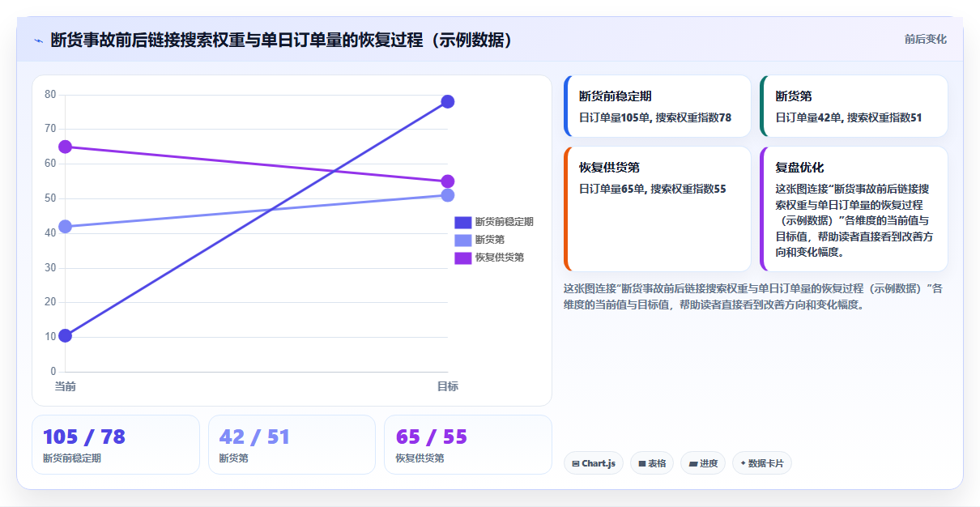This screenshot has height=507, width=980.
Task: Click the 42 / 51 stat value
Action: 254,437
